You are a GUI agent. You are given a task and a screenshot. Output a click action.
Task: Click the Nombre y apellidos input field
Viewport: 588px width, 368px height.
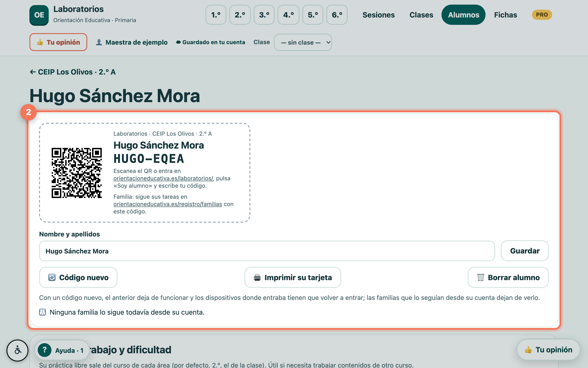(x=267, y=251)
